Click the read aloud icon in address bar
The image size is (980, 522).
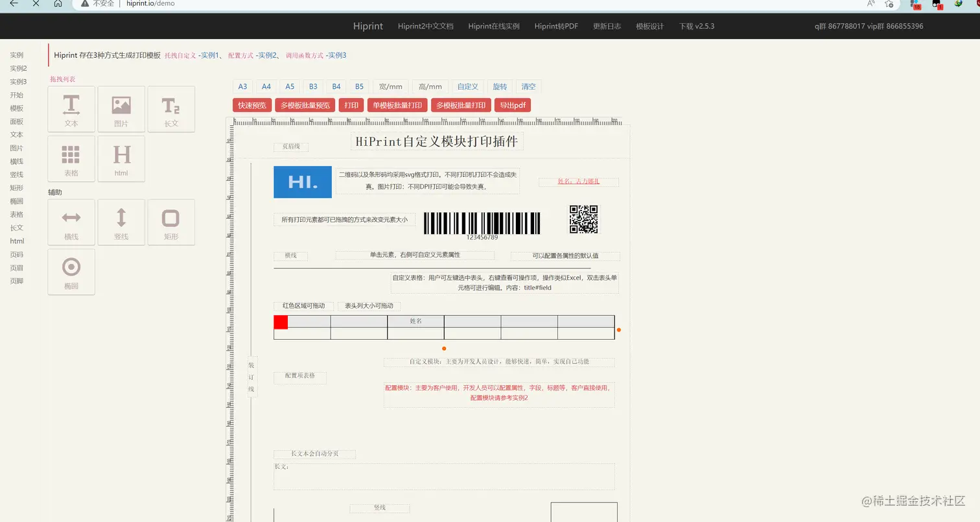(871, 3)
